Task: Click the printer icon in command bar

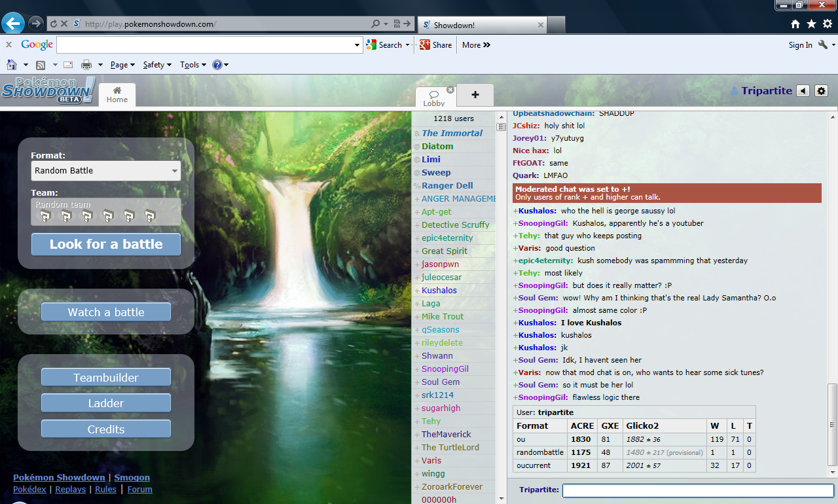Action: click(x=86, y=65)
